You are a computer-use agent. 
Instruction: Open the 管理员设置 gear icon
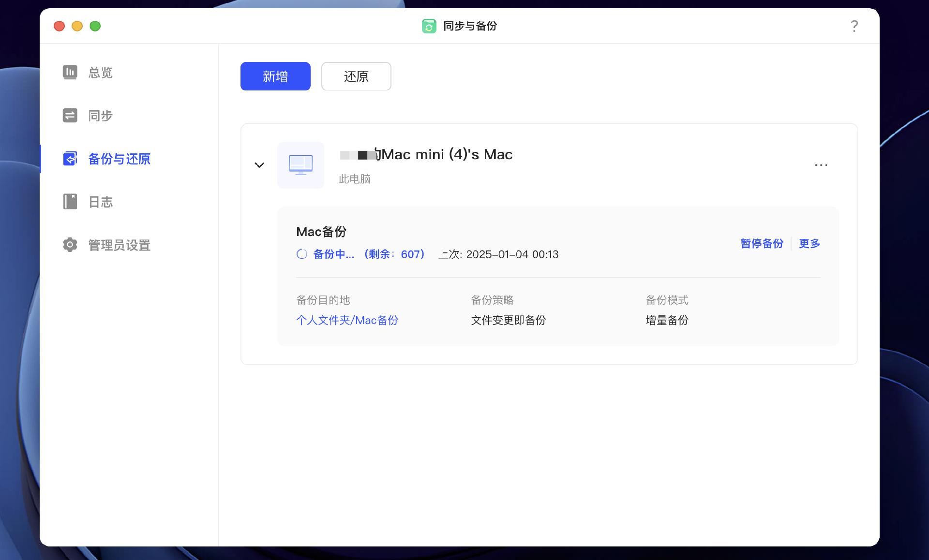click(70, 245)
